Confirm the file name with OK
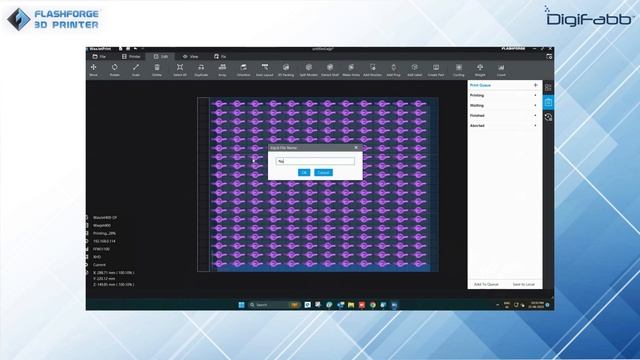The height and width of the screenshot is (360, 640). tap(304, 173)
